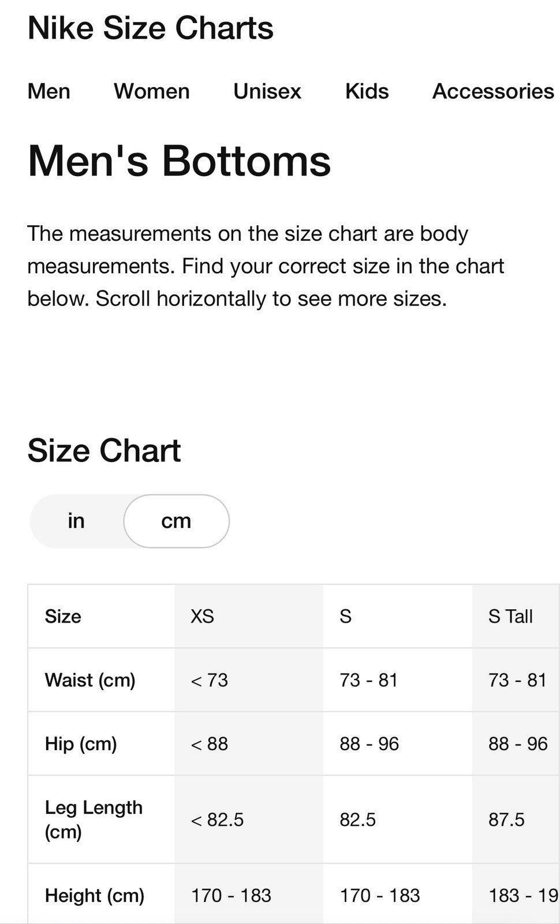
Task: Click the Nike Size Charts title
Action: [151, 28]
